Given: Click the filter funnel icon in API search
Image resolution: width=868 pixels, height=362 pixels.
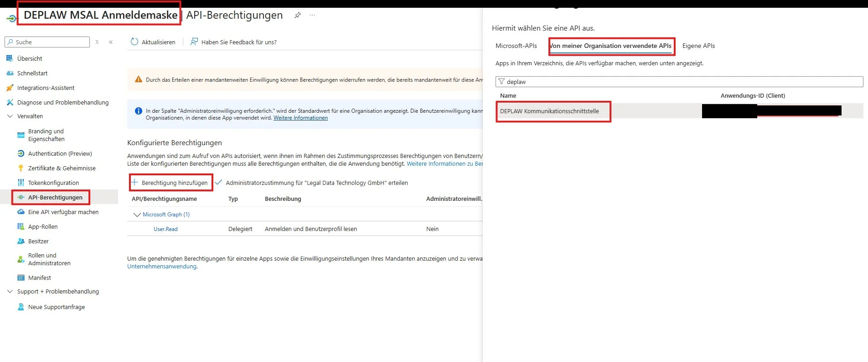Looking at the screenshot, I should tap(501, 82).
